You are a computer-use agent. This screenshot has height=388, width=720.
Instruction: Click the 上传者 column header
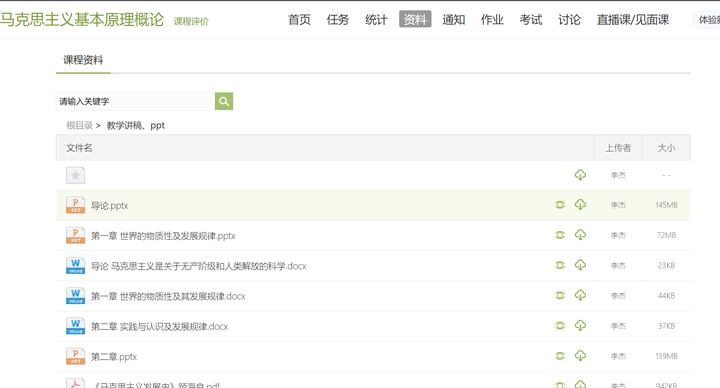coord(618,148)
